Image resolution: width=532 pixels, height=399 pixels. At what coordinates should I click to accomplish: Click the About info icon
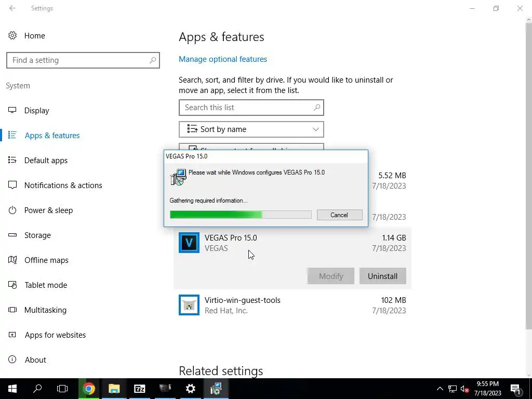(x=12, y=360)
